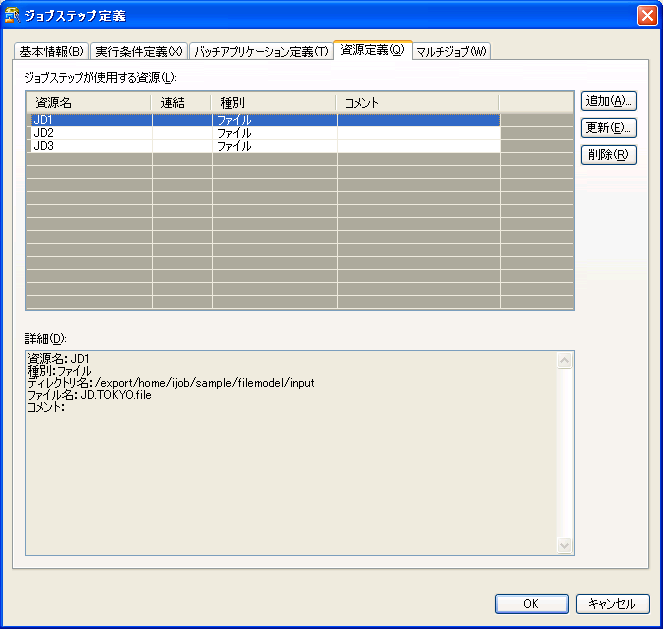Click the 詳細(D) label
663x629 pixels.
(x=46, y=339)
